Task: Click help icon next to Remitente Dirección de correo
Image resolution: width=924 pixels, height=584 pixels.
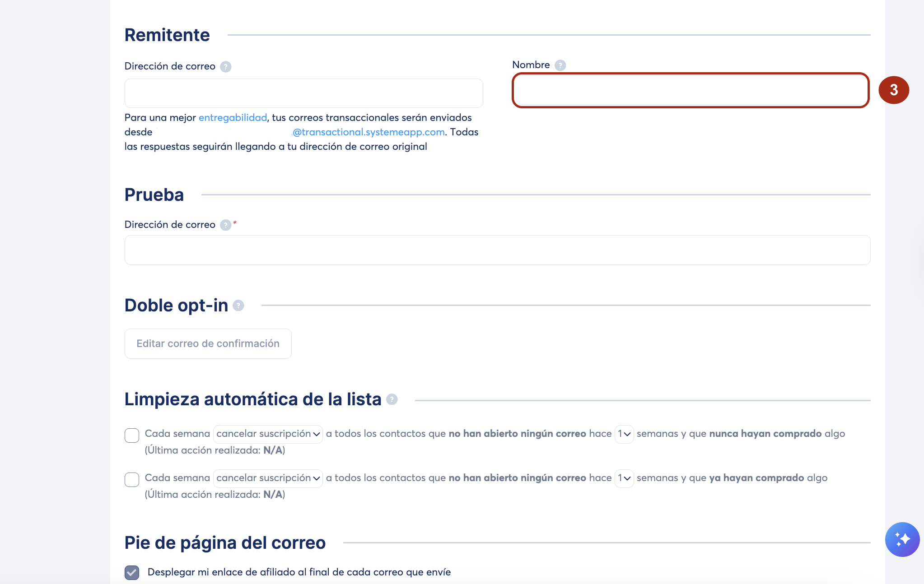Action: point(225,67)
